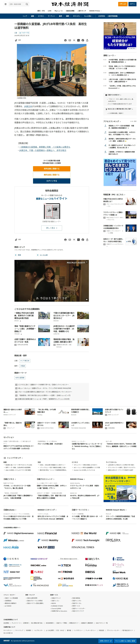Expand the もっと見る navigation dropdown

click(x=89, y=16)
